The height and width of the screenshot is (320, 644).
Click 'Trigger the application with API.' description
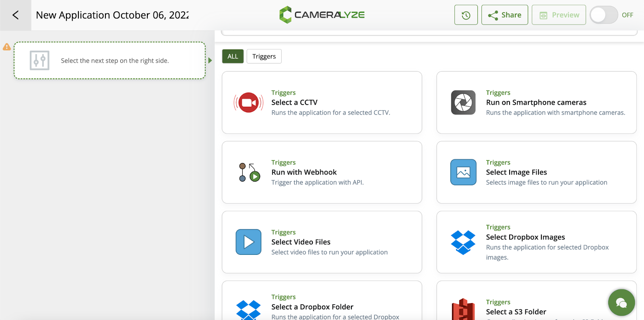pos(318,182)
